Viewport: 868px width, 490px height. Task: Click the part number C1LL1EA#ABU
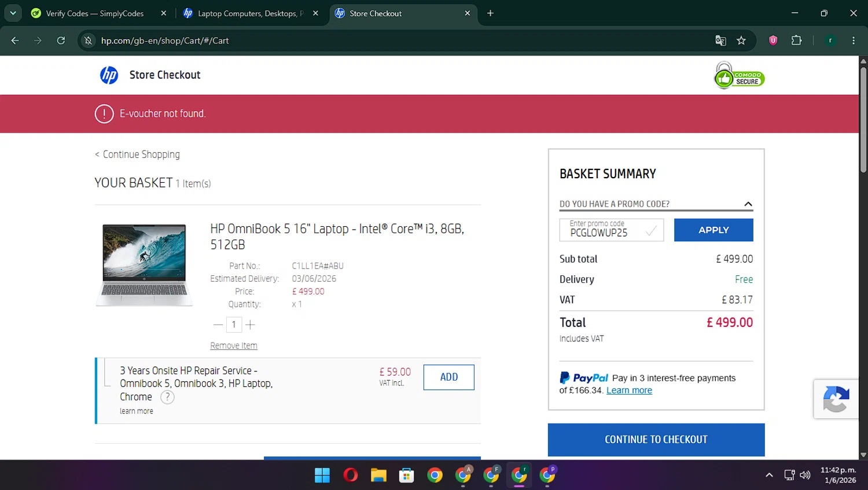click(x=318, y=266)
